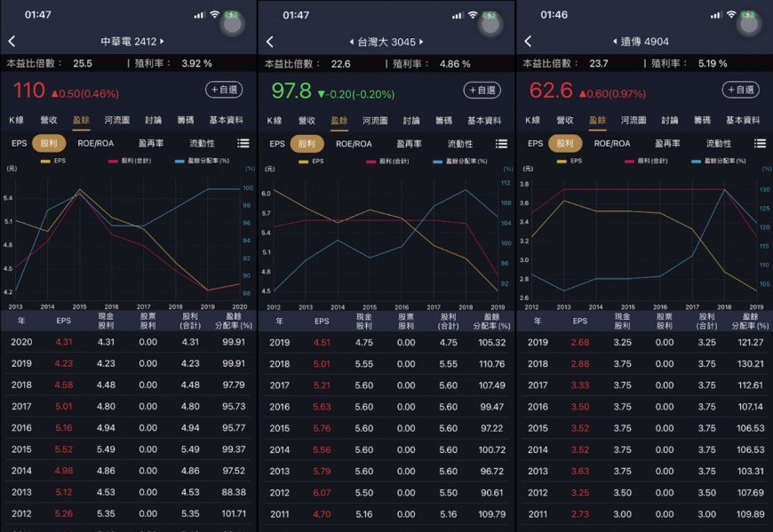Toggle yellow EPS legend on 中華電 chart

52,161
